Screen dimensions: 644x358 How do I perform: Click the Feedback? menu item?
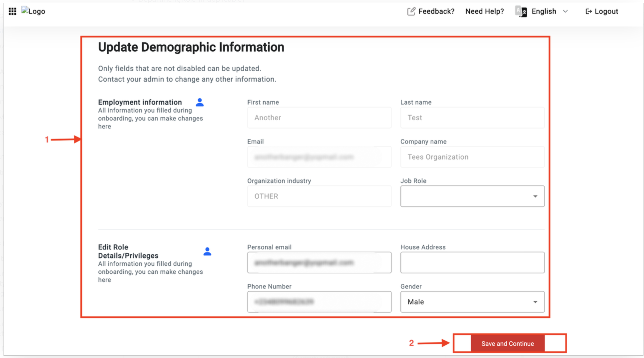[436, 11]
